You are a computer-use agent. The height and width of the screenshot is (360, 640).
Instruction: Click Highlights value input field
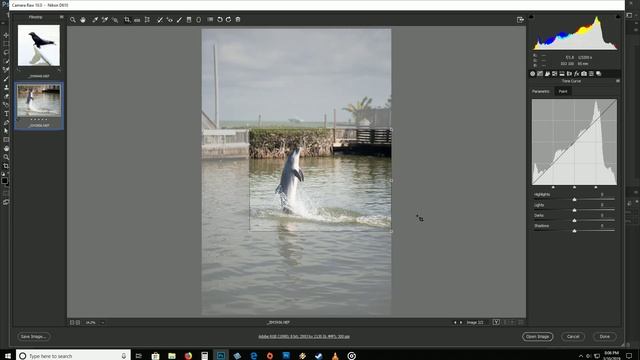tap(602, 195)
